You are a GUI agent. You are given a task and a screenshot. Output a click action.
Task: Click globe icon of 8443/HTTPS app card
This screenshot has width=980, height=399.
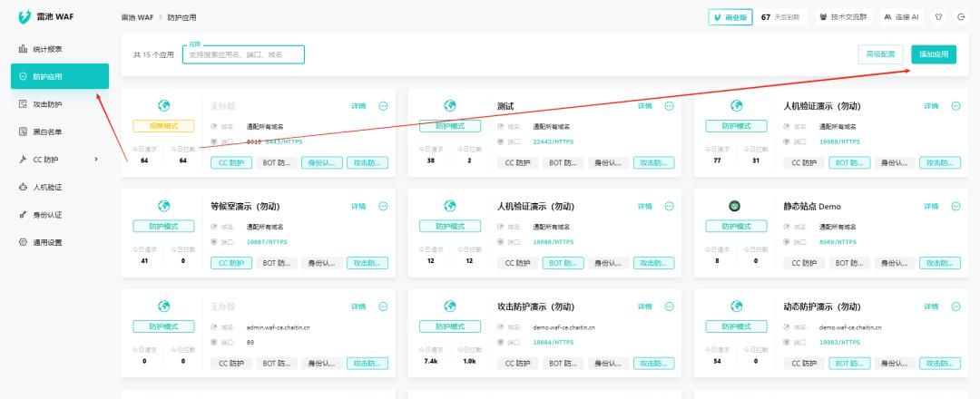coord(163,106)
